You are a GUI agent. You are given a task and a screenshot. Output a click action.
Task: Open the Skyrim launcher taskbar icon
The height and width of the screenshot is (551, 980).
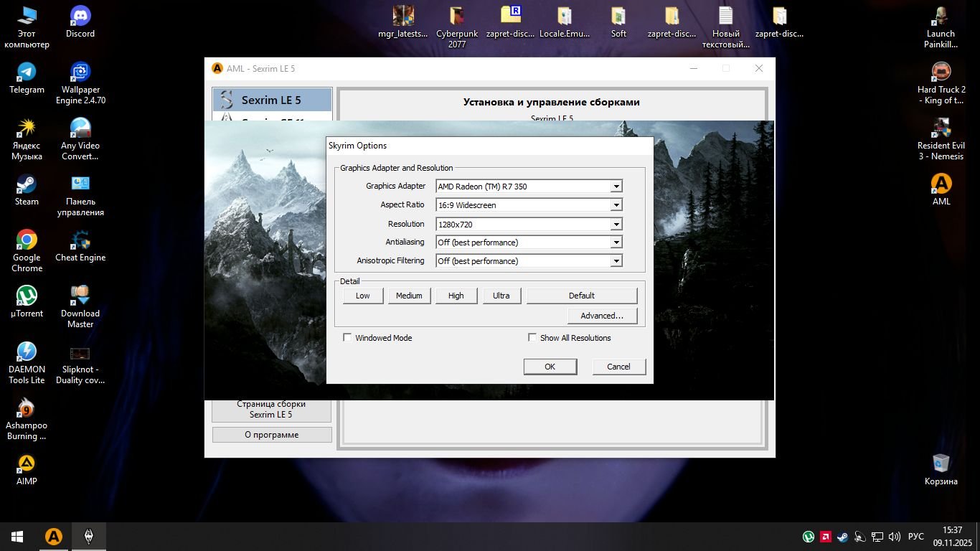pos(88,537)
